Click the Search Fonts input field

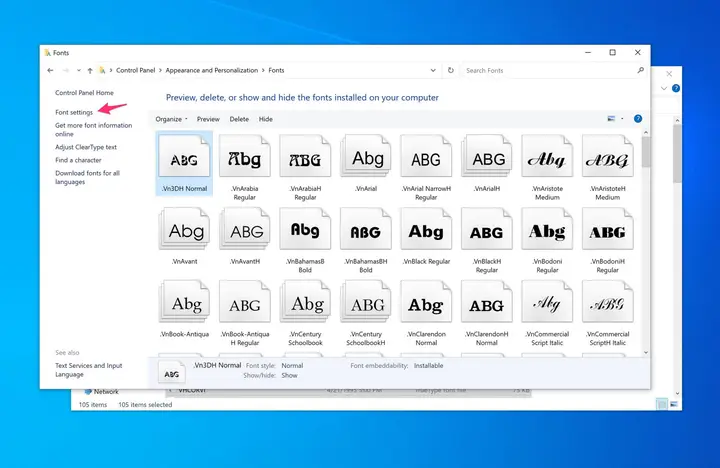tap(550, 70)
